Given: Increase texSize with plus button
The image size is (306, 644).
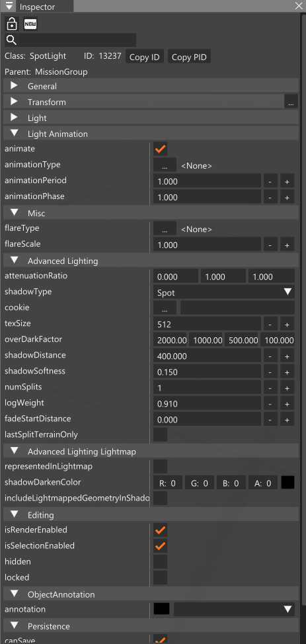Looking at the screenshot, I should click(x=287, y=324).
